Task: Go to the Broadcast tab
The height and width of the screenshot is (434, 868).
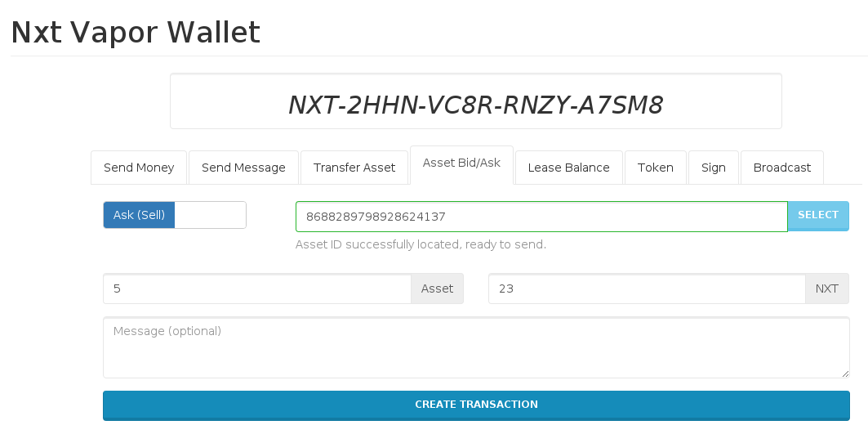Action: click(782, 168)
